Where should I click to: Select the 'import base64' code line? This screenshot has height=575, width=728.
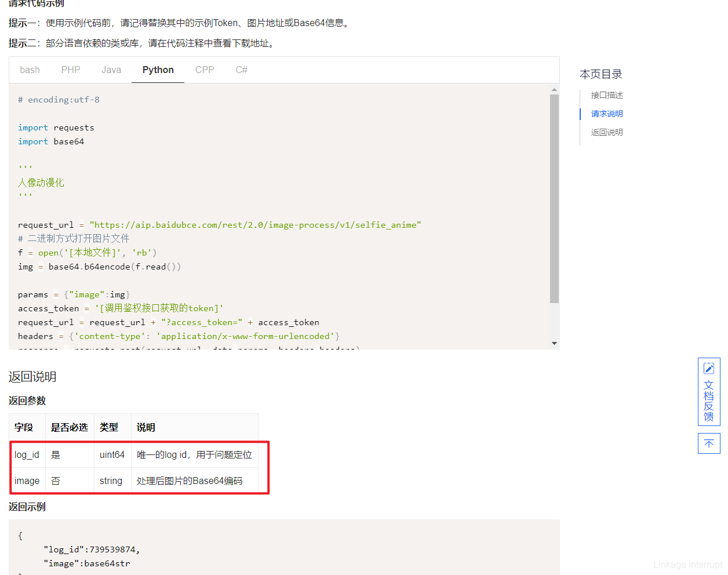51,141
